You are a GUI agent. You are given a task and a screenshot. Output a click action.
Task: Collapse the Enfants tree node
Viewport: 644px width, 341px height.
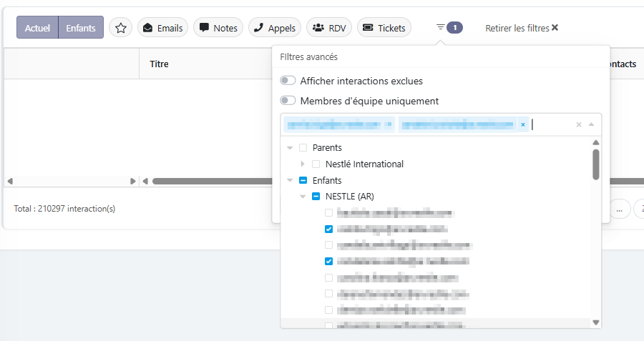click(x=290, y=180)
